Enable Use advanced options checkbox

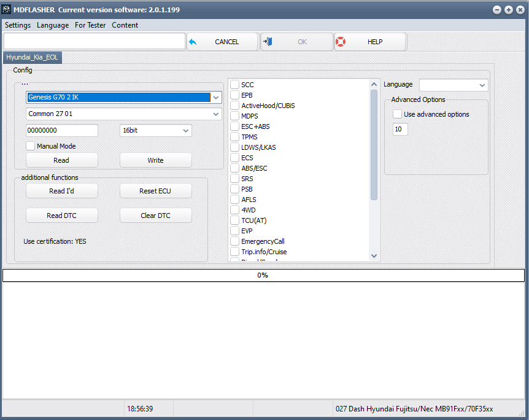pos(398,114)
